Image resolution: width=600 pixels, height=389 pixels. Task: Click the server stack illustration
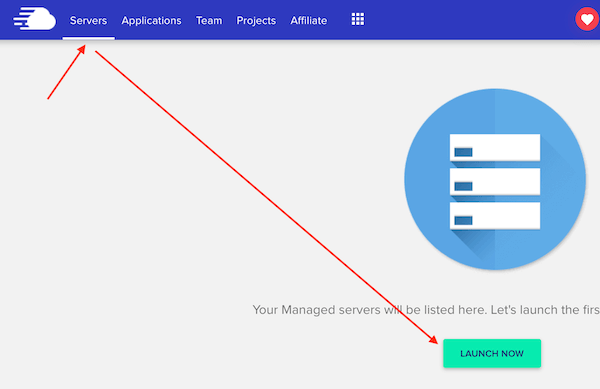click(x=495, y=179)
